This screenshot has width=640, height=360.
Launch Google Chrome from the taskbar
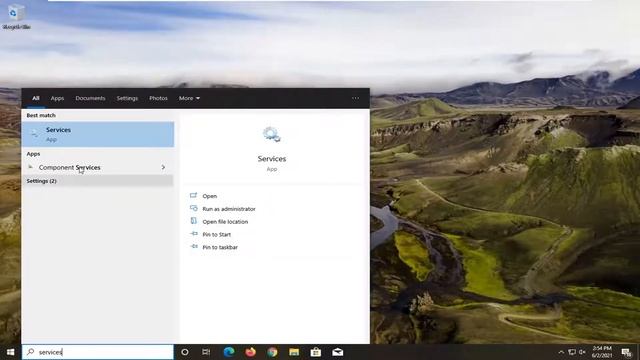pos(272,352)
